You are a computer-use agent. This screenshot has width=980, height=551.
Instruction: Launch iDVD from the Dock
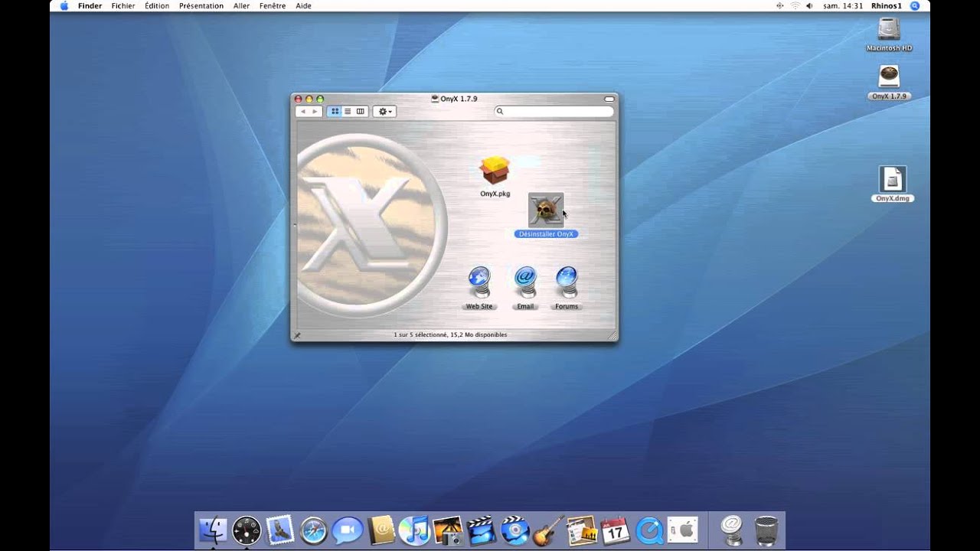(x=515, y=530)
